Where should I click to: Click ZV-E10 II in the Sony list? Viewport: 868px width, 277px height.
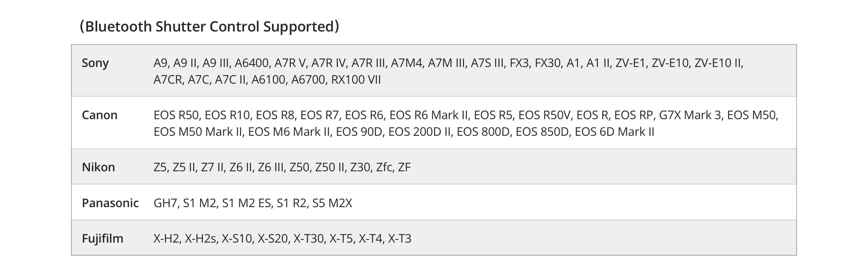tap(718, 63)
